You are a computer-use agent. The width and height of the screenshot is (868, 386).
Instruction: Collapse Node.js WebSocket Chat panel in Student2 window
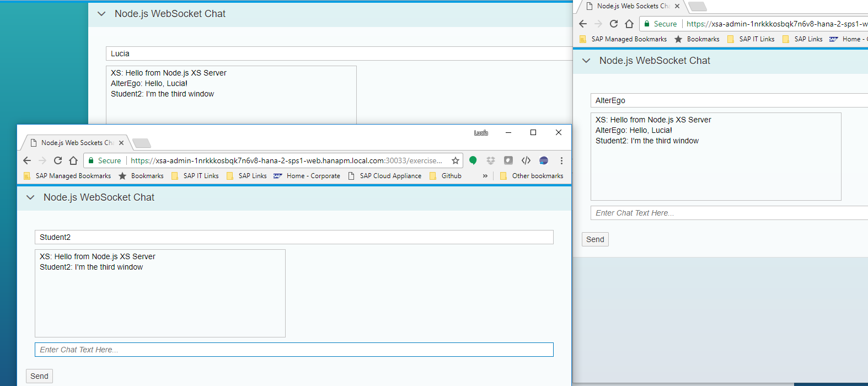[x=30, y=197]
